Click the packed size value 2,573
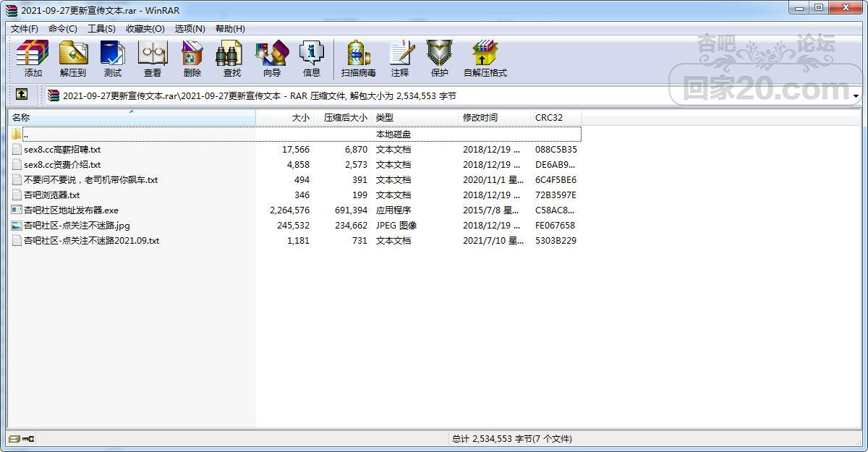Viewport: 868px width, 452px height. click(356, 165)
